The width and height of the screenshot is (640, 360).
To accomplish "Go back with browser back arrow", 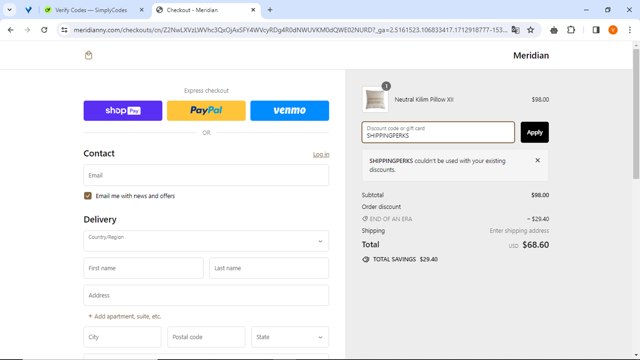I will click(11, 30).
